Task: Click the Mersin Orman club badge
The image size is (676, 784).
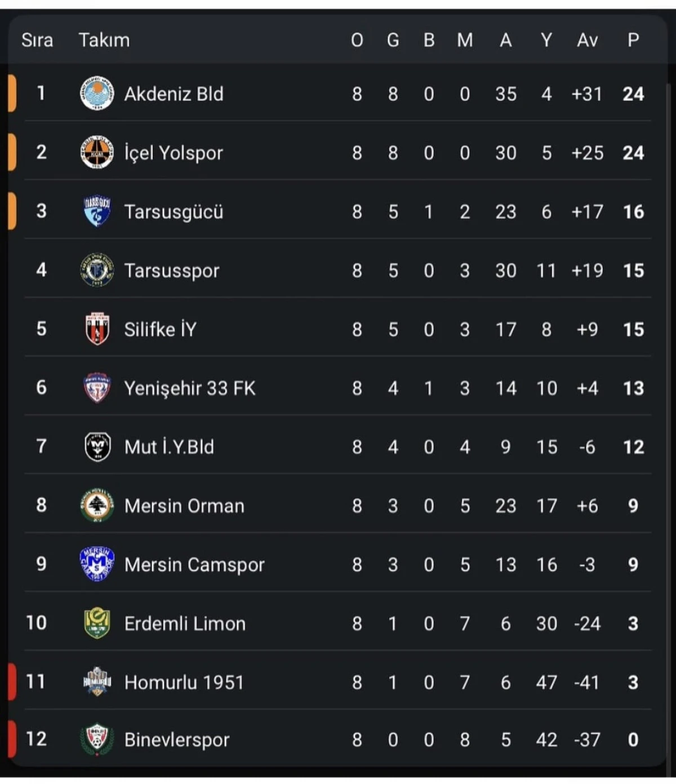Action: pos(97,506)
